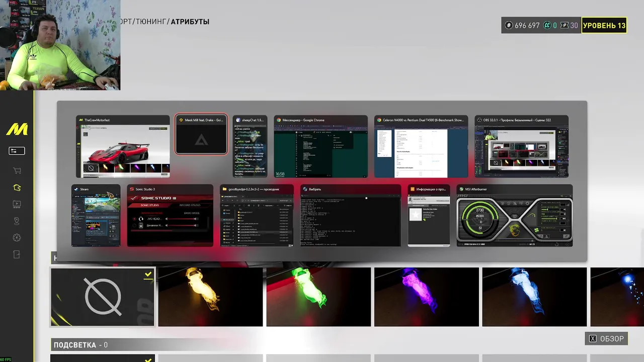Click the ОБЗОР button
644x362 pixels.
click(606, 339)
